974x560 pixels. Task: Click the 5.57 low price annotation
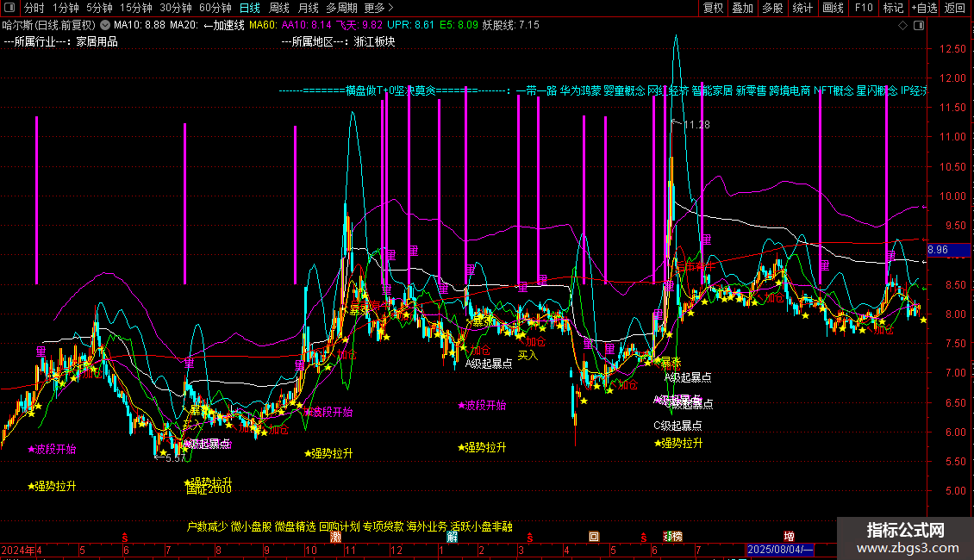pos(176,458)
